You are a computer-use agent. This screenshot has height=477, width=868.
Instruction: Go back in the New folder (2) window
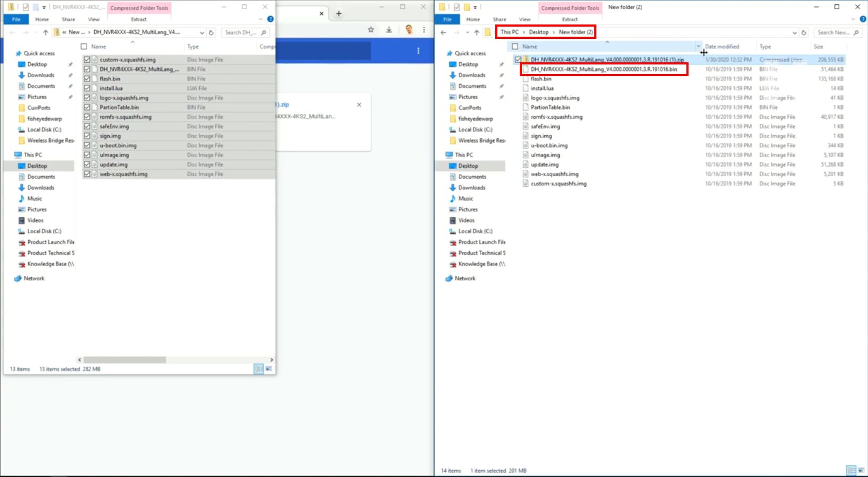[444, 32]
